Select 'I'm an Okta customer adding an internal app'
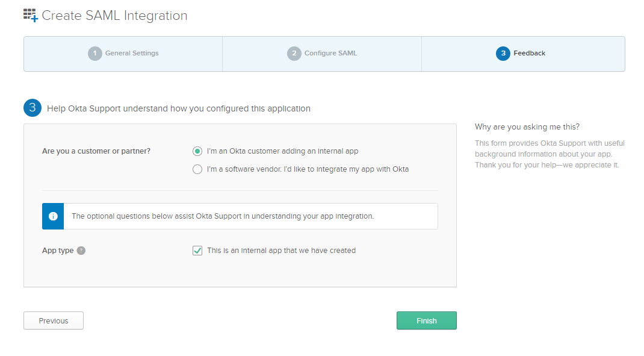The image size is (644, 356). coord(197,151)
